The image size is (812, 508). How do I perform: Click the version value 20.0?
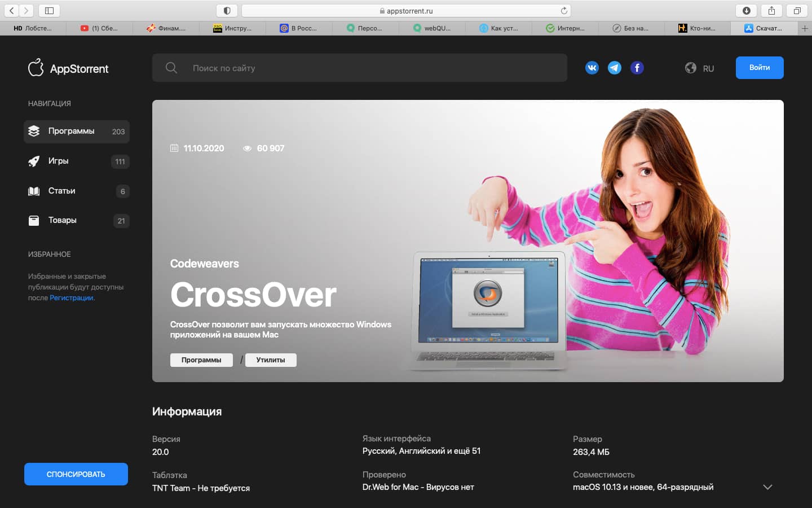pos(161,452)
